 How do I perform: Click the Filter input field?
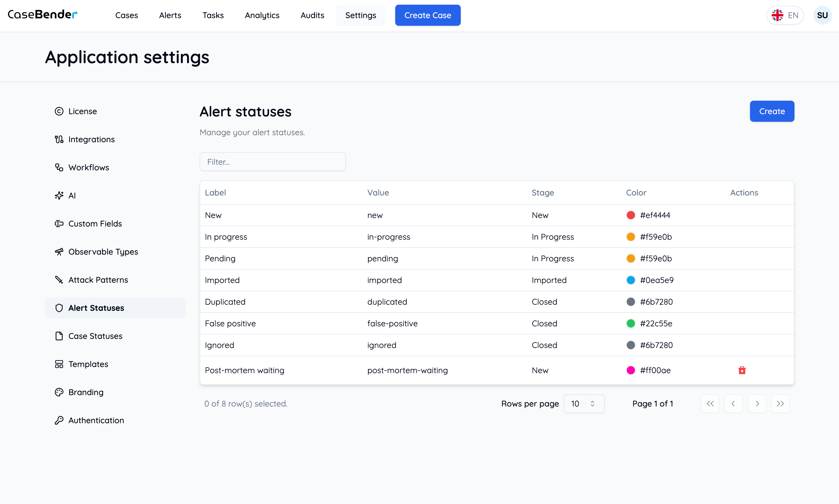273,161
